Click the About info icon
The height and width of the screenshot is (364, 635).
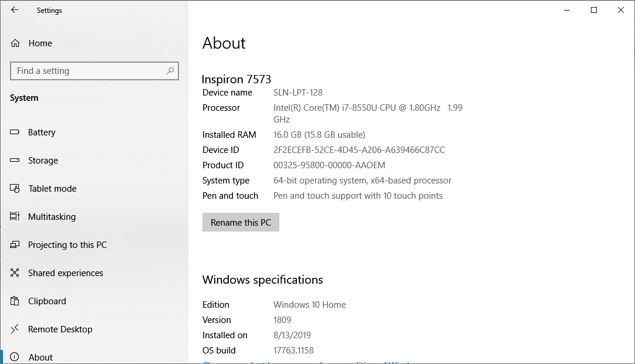point(15,357)
